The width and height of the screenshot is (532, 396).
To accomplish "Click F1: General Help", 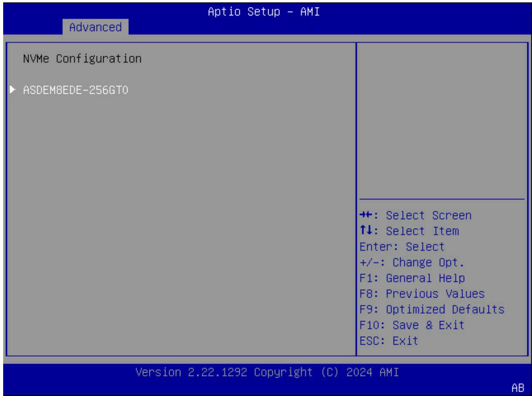I will pos(412,278).
